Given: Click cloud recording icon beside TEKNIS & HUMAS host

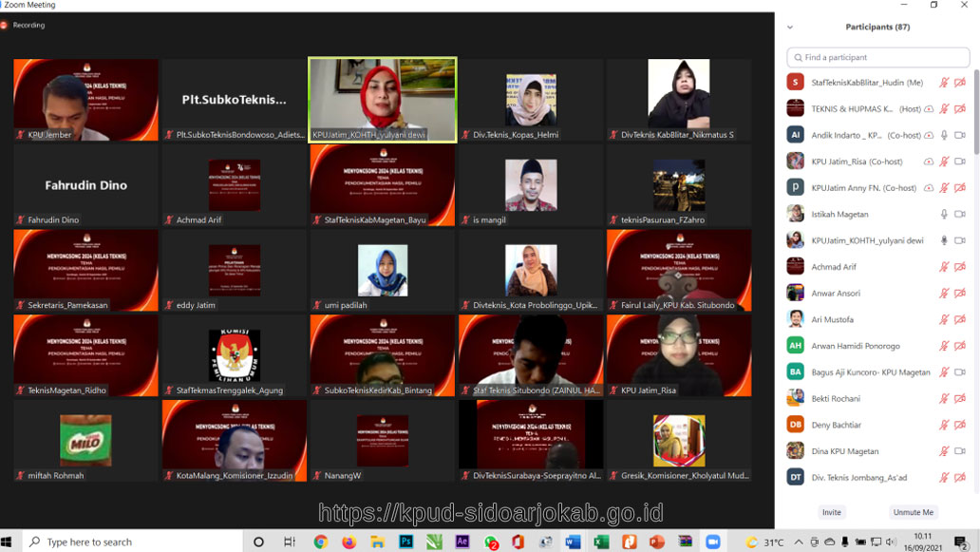Looking at the screenshot, I should tap(928, 109).
